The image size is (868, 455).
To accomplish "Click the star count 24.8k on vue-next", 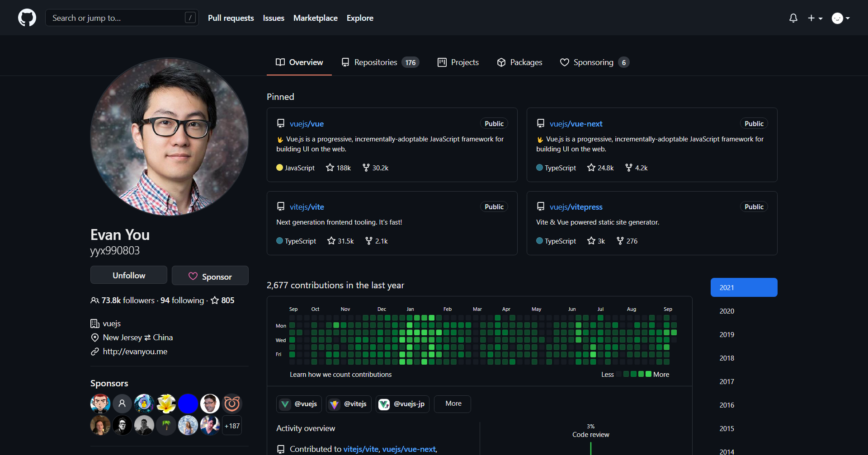I will pos(600,168).
